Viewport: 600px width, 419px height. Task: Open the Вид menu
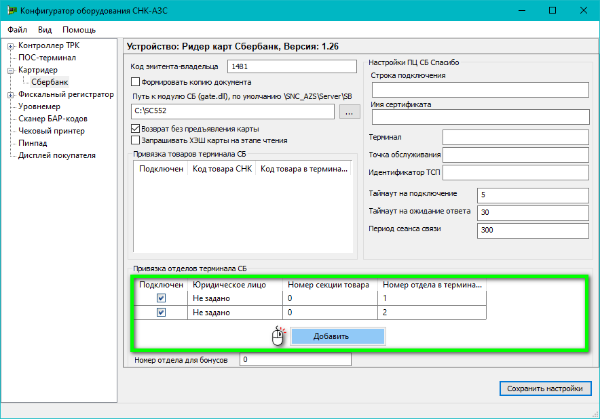point(45,30)
